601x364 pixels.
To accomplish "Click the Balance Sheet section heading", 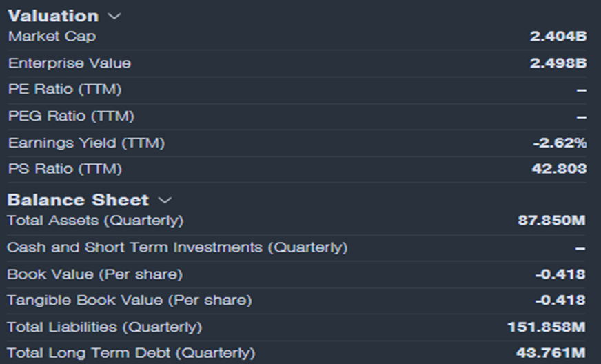I will pyautogui.click(x=78, y=200).
